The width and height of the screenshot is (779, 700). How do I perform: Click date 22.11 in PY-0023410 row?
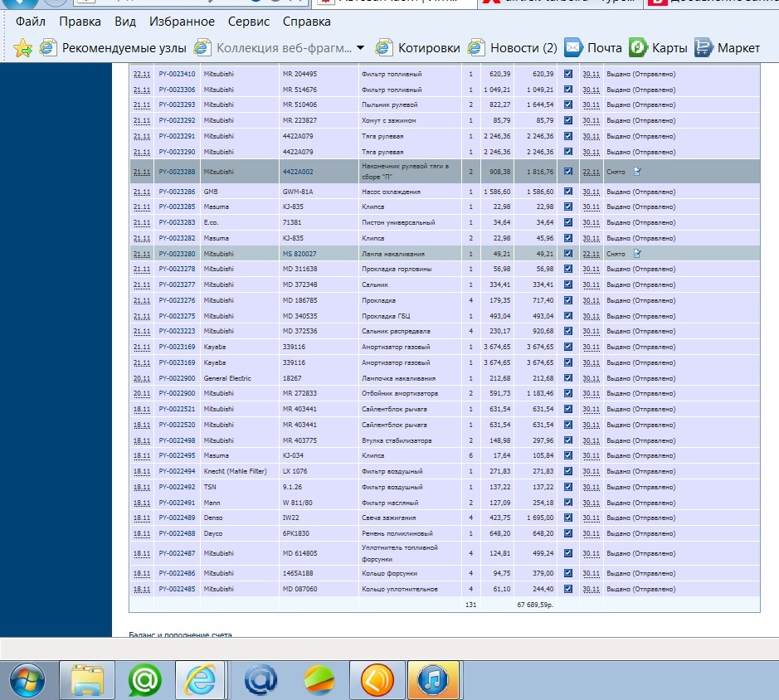tap(142, 74)
